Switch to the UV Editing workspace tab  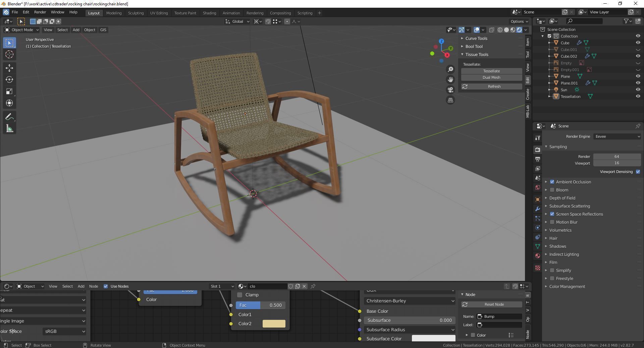(x=159, y=13)
